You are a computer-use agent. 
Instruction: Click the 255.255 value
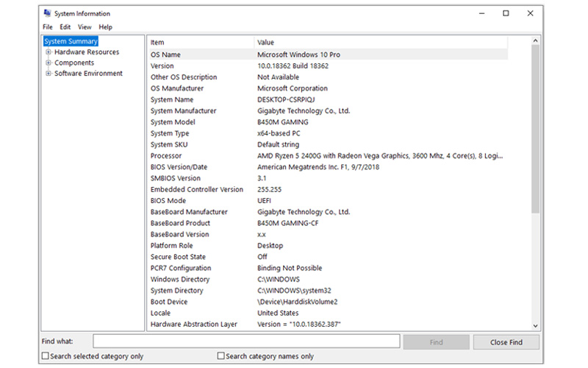[x=269, y=190]
